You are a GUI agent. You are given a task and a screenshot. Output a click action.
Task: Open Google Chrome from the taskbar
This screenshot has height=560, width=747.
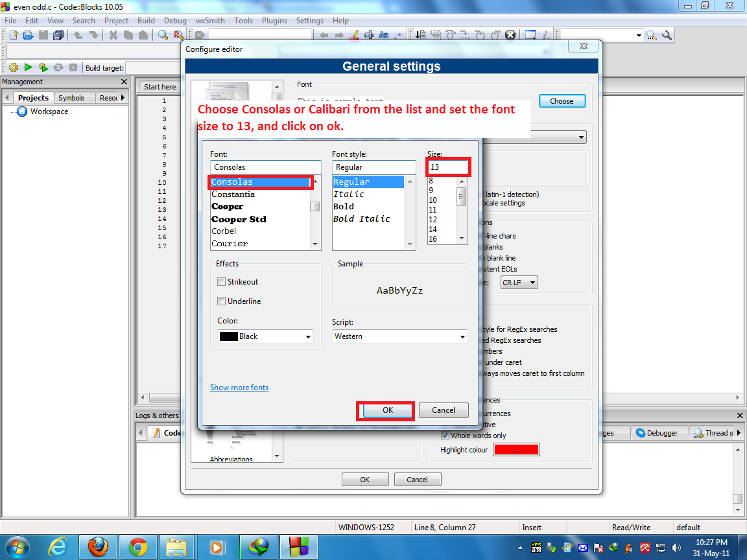[137, 546]
